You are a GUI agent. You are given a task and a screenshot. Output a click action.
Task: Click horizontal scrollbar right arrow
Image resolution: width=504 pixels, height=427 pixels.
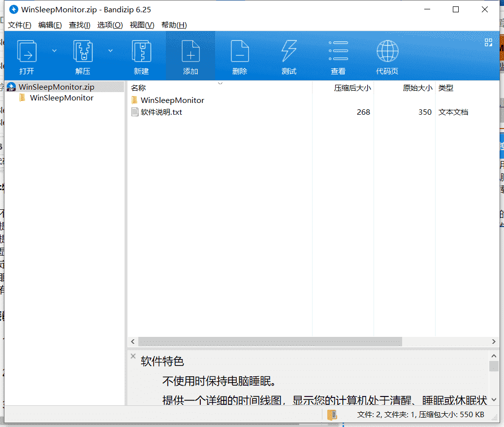(x=494, y=341)
